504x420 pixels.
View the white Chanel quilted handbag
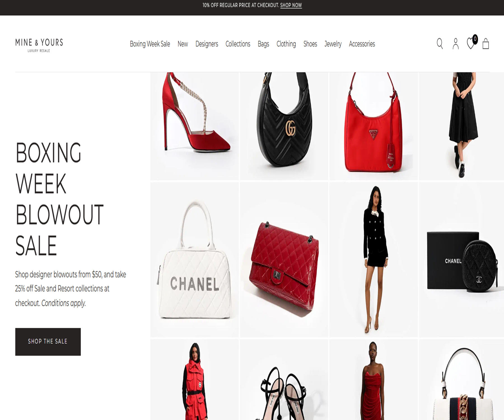click(x=195, y=260)
